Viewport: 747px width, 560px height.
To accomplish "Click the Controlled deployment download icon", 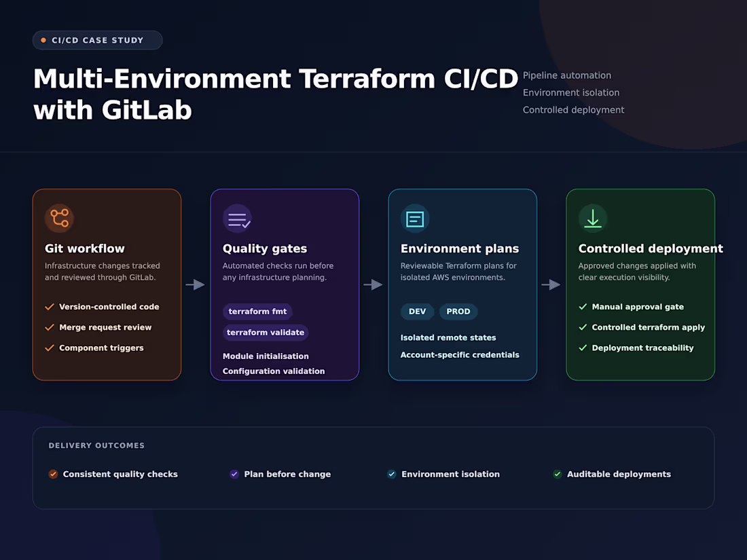I will pos(593,218).
